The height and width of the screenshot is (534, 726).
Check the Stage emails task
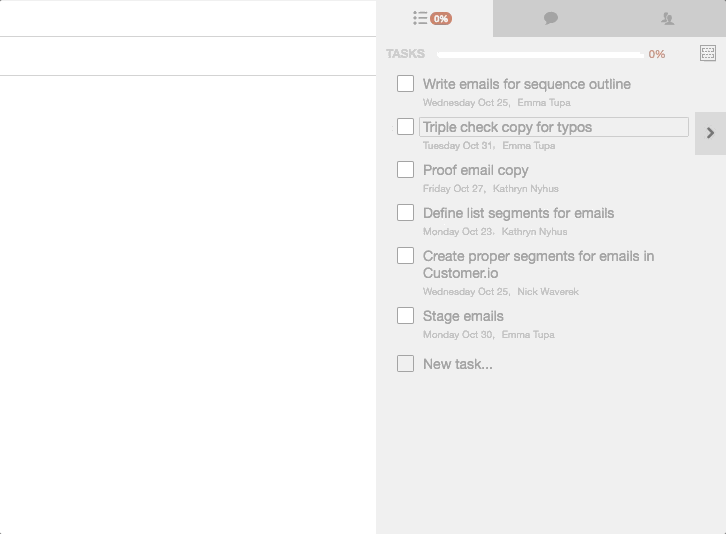tap(405, 316)
